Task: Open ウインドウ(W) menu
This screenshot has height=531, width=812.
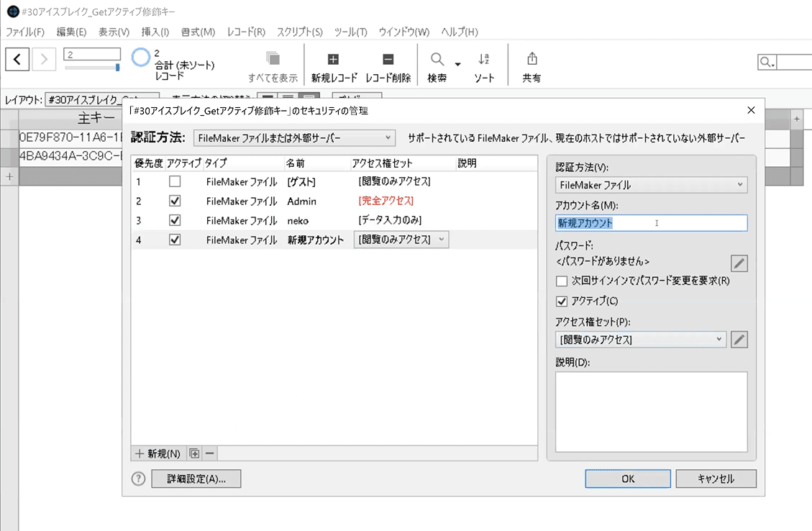Action: click(x=404, y=32)
